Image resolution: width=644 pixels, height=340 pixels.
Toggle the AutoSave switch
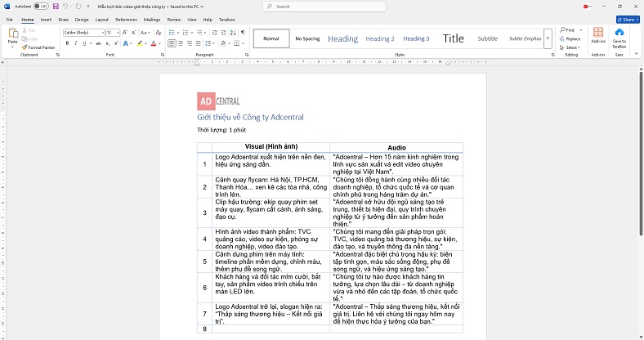coord(38,6)
